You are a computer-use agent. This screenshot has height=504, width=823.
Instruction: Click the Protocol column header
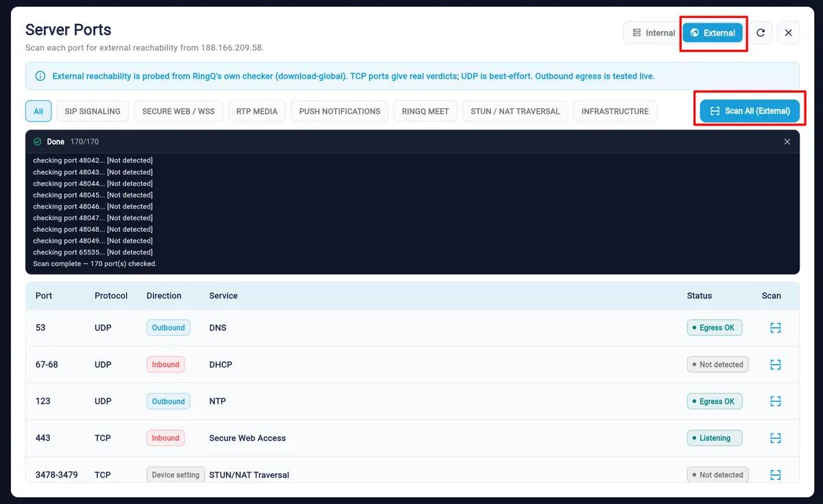tap(111, 296)
